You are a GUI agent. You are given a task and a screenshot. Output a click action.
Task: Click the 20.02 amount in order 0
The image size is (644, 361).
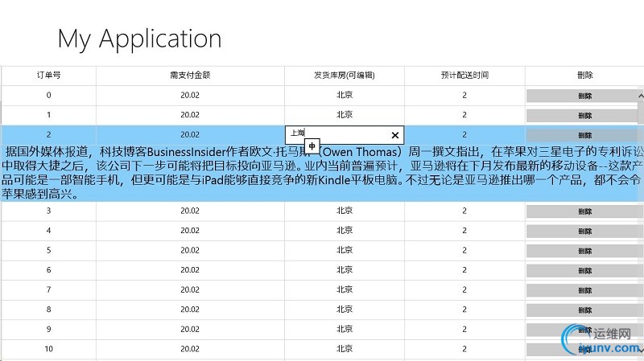(x=190, y=95)
